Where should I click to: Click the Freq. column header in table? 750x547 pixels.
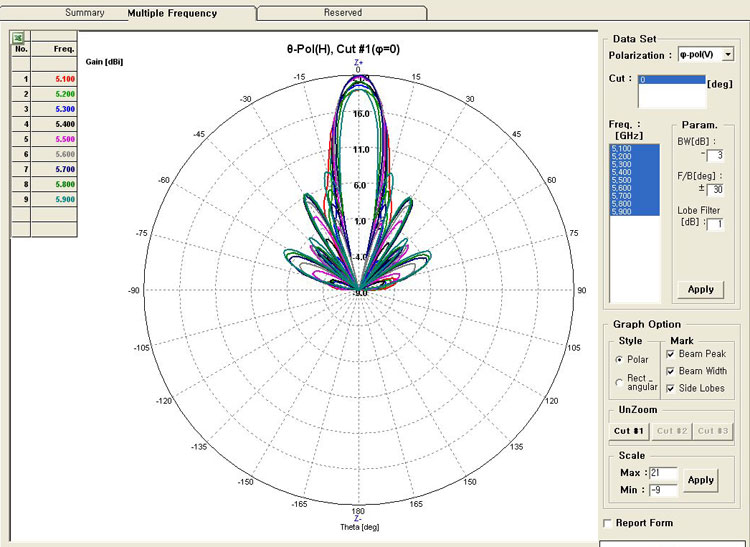(x=54, y=49)
